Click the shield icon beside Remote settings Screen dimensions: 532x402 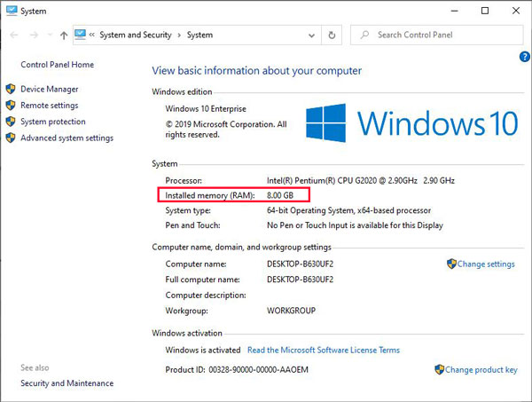(11, 106)
